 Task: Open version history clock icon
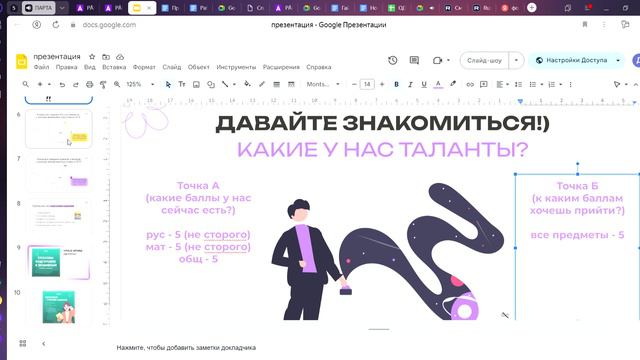pyautogui.click(x=393, y=60)
